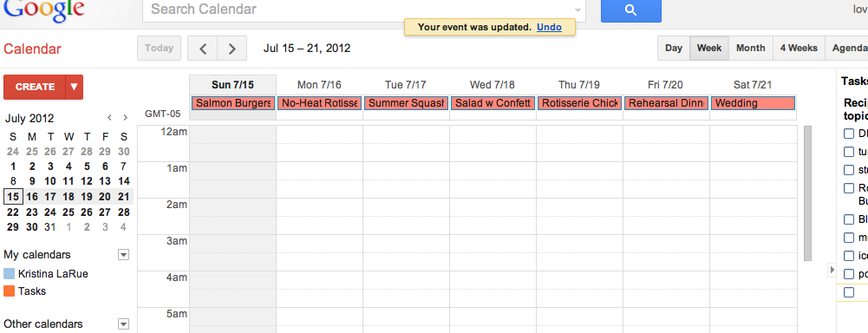Tick the empty checkbox at bottom of tasks

coord(849,292)
